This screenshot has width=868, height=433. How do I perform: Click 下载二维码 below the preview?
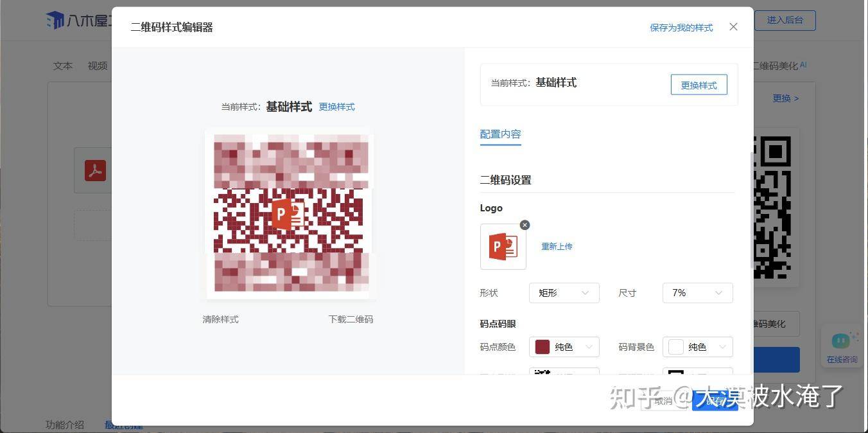(x=351, y=319)
